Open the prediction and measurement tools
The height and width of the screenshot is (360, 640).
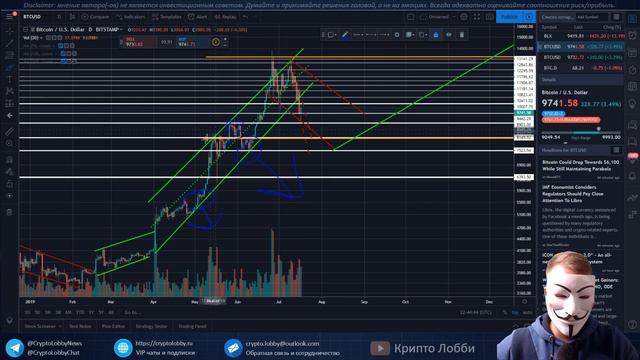pyautogui.click(x=9, y=103)
